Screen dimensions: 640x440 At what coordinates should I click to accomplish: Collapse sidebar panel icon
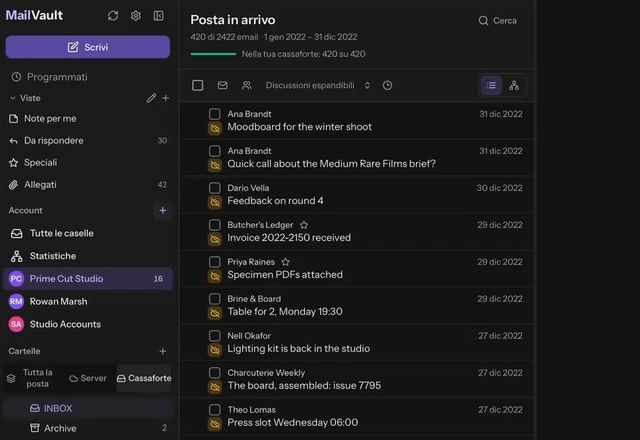click(158, 16)
